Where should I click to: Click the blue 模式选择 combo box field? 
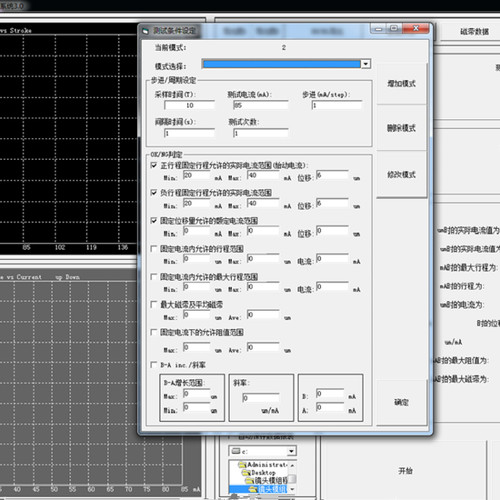(282, 64)
